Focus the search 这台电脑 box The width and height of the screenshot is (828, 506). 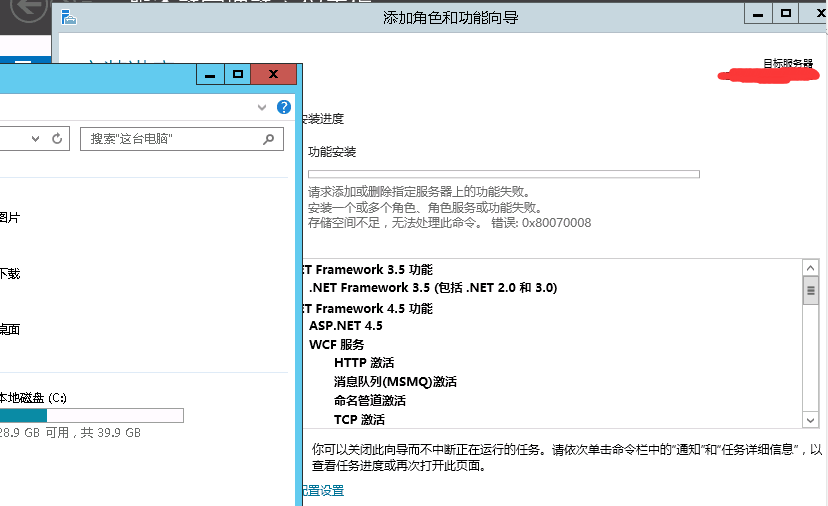pyautogui.click(x=182, y=139)
